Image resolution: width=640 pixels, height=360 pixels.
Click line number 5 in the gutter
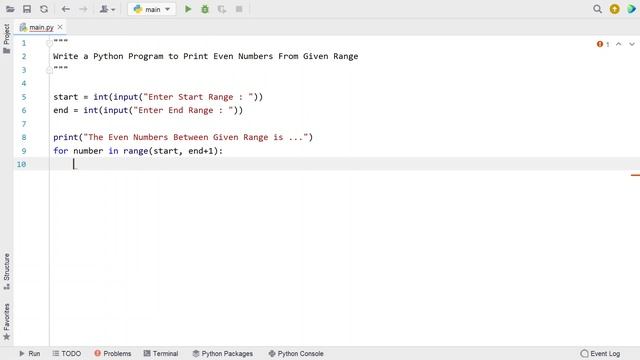(24, 97)
